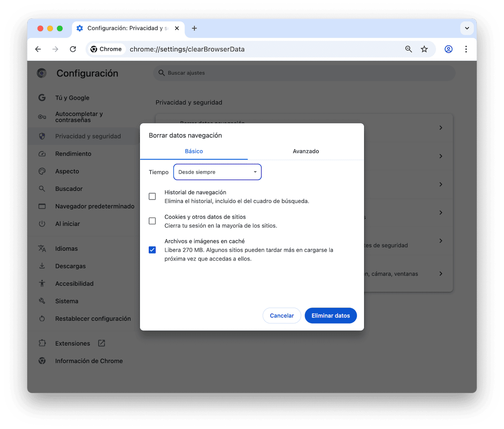Uncheck Archivos e imágenes en caché
The width and height of the screenshot is (504, 429).
coord(152,250)
